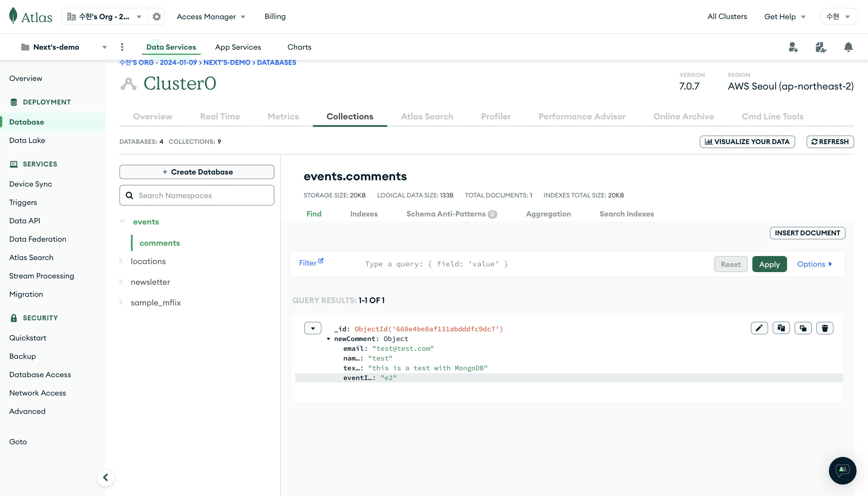This screenshot has height=496, width=868.
Task: Open the Aggregation tab
Action: (x=548, y=214)
